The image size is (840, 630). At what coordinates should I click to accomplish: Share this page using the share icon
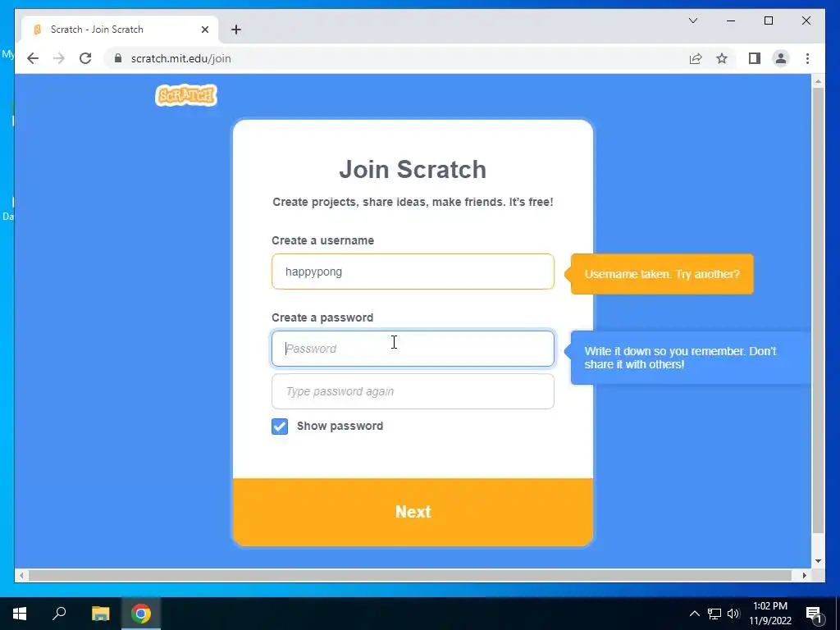[696, 58]
